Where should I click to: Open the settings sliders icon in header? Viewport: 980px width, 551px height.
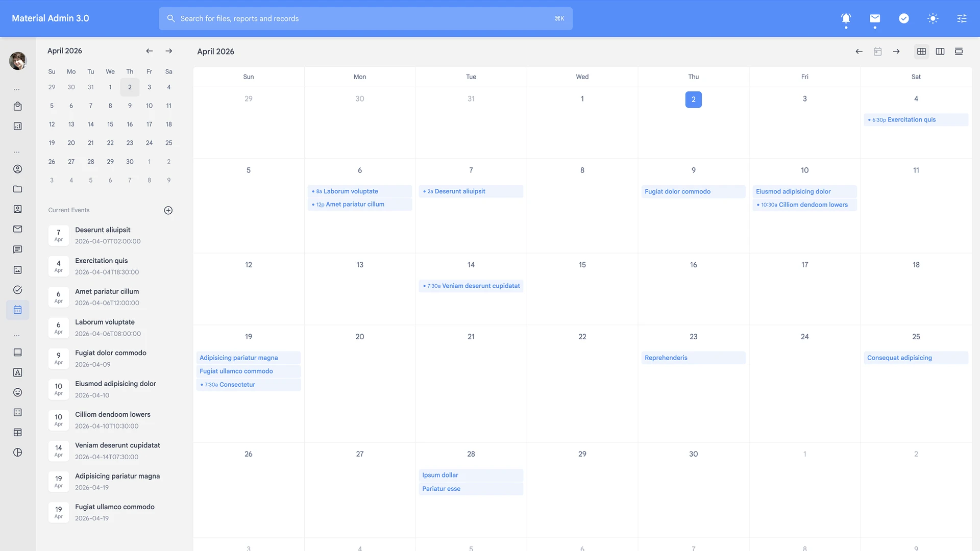click(x=962, y=18)
